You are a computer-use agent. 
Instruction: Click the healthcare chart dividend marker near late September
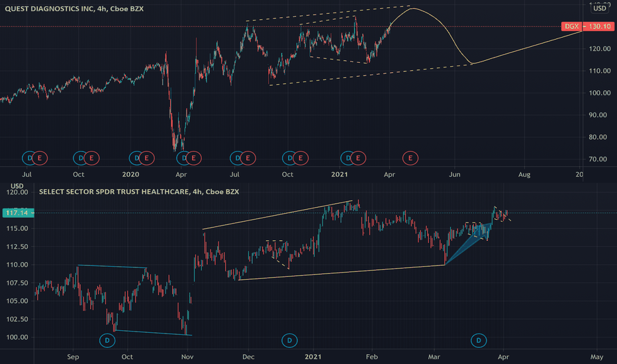pos(107,340)
